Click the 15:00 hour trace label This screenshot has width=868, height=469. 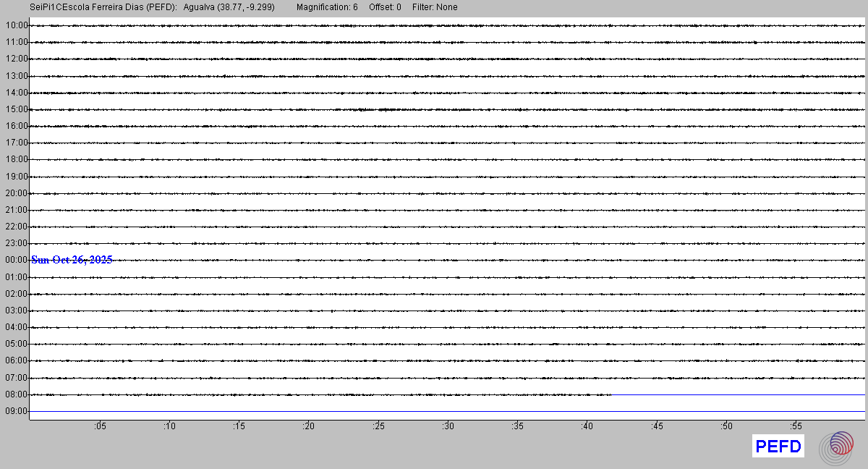tap(16, 109)
